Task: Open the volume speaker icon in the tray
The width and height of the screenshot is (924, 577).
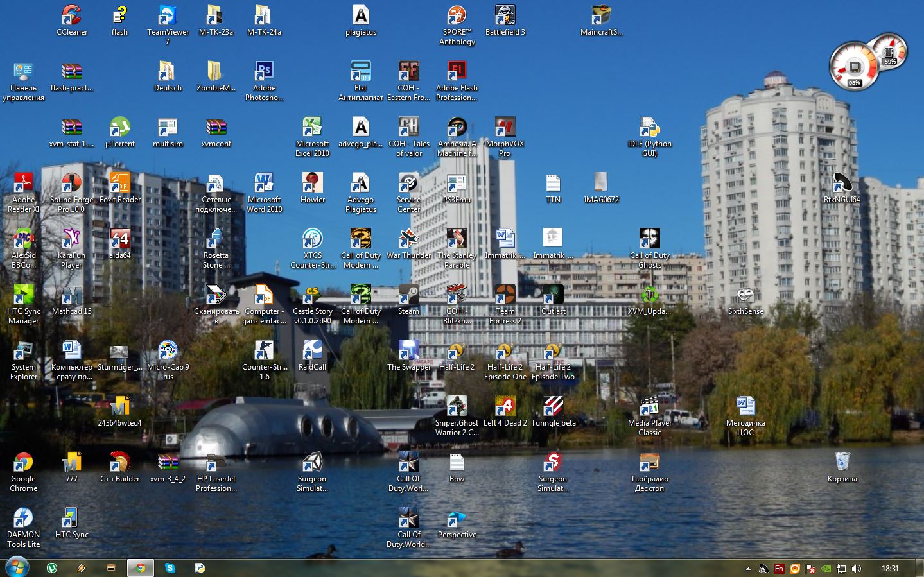Action: click(x=857, y=569)
